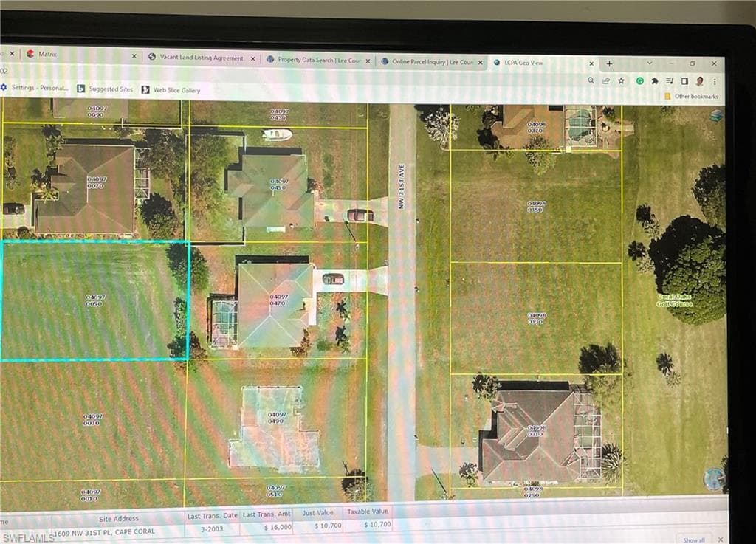Open the Suggested Sites bookmark

coord(105,89)
